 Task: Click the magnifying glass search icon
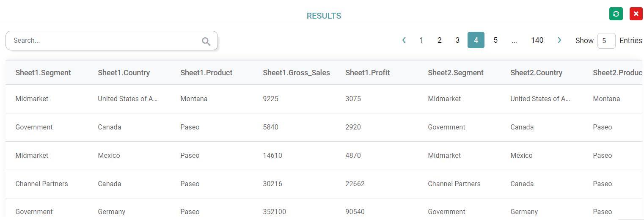(206, 41)
